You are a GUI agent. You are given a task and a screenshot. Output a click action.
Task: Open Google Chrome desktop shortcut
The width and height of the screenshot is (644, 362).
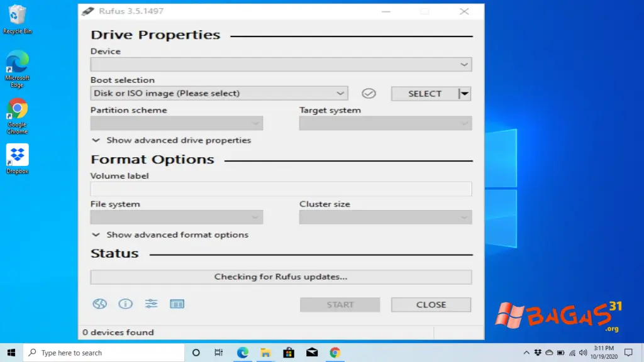[x=17, y=116]
